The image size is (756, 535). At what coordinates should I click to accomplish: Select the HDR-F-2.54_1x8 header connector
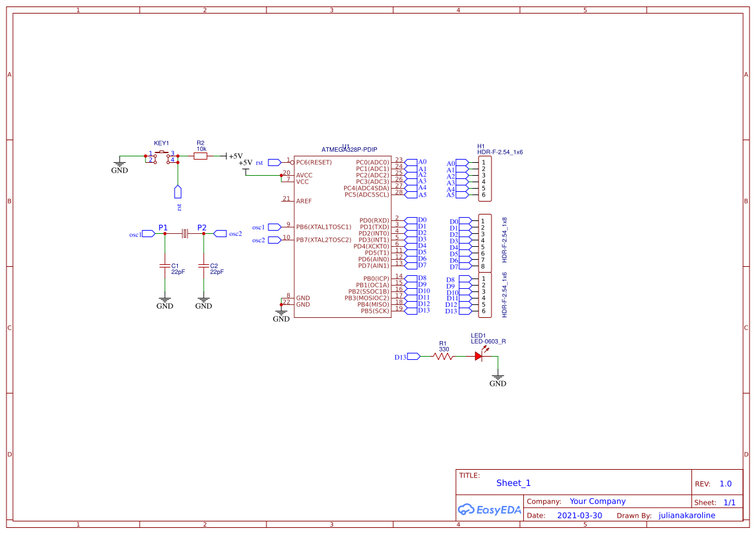pos(484,243)
